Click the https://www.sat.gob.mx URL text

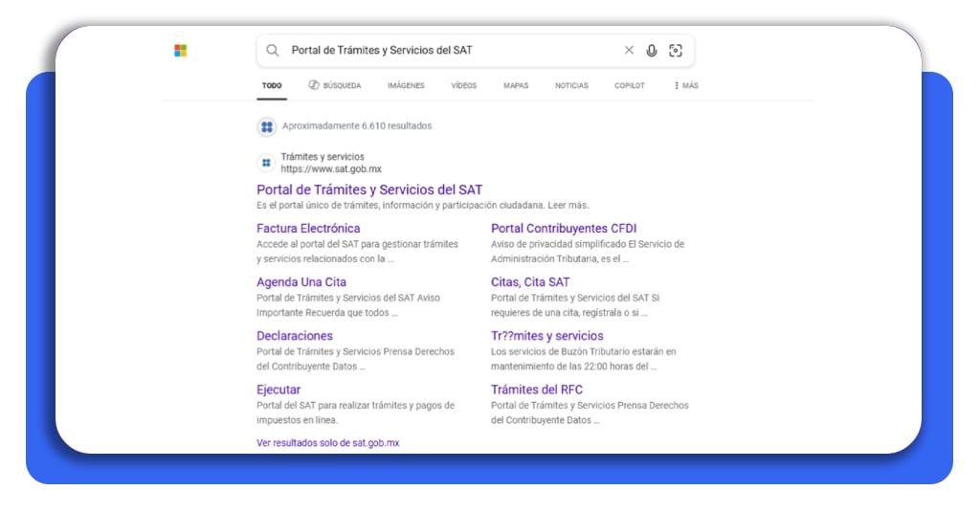click(x=331, y=169)
